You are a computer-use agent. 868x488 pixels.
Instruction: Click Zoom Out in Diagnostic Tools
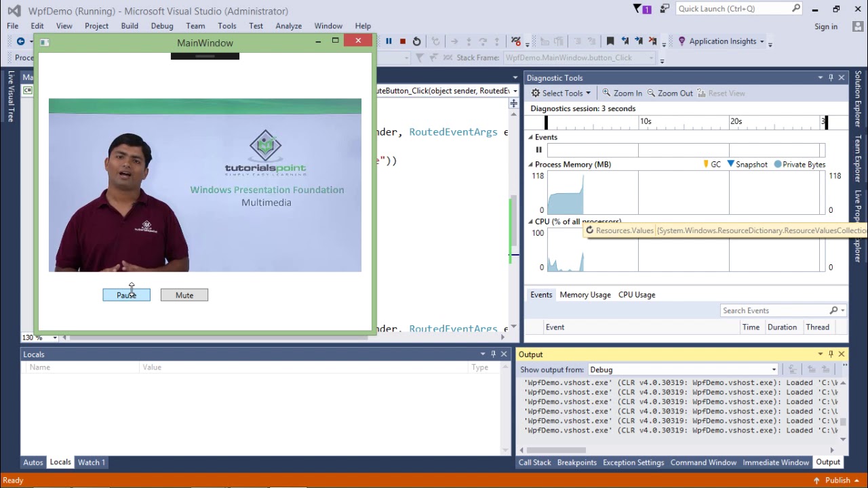pyautogui.click(x=670, y=94)
